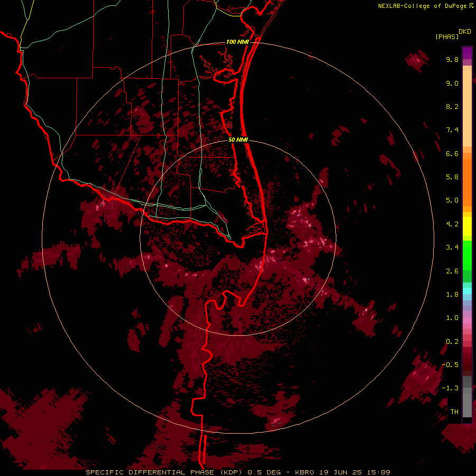Click the 4.2 scale value

(x=452, y=224)
